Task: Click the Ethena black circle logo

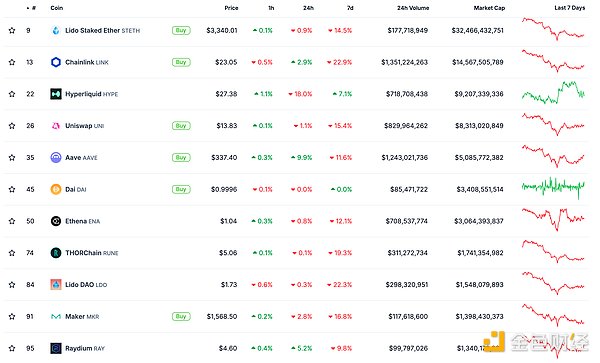Action: (56, 221)
